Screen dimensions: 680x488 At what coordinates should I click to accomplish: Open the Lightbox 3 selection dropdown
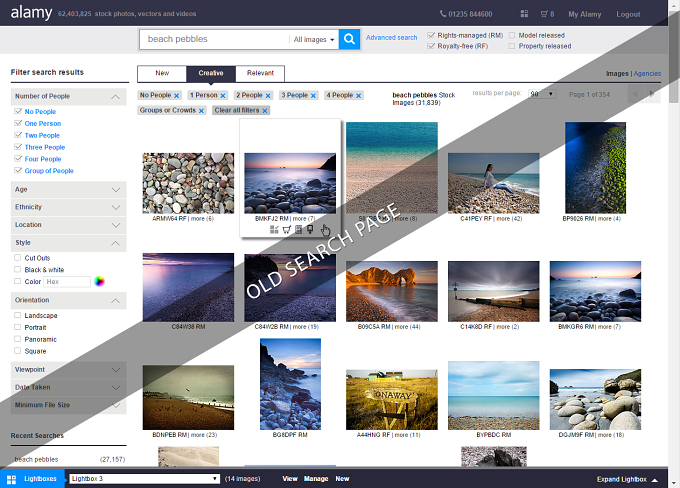point(144,479)
